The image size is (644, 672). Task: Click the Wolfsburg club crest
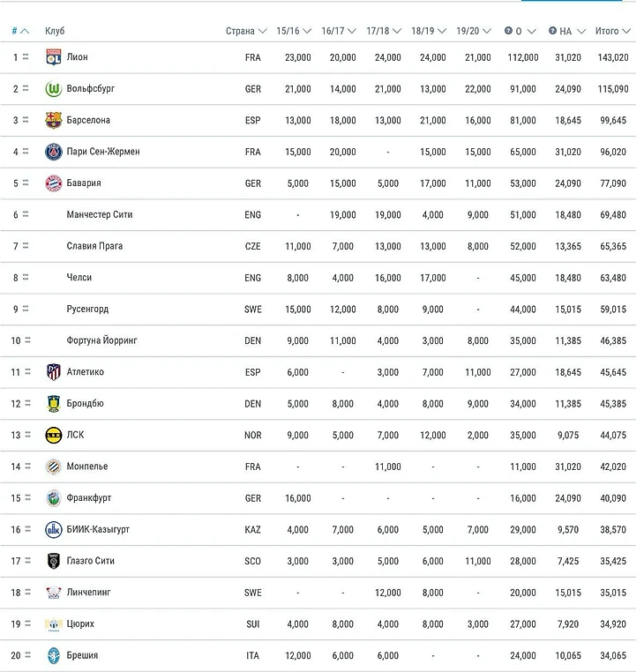(53, 89)
